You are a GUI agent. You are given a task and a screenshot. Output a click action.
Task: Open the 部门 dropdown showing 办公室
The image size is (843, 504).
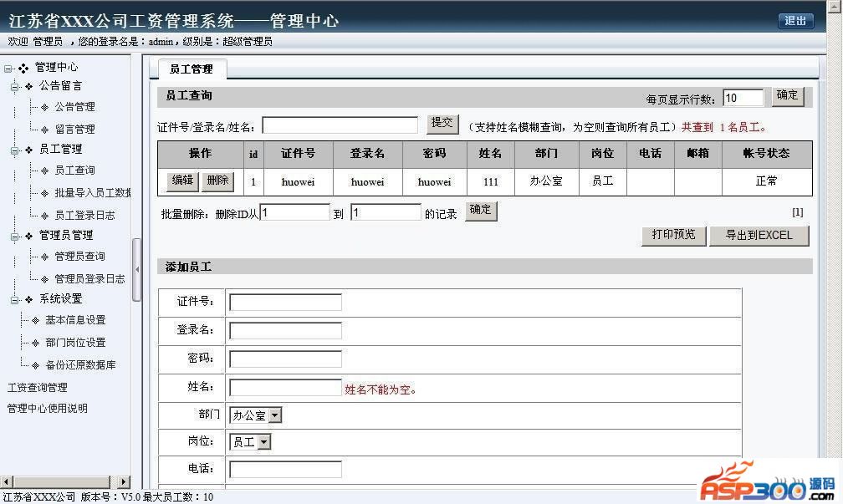[x=255, y=415]
